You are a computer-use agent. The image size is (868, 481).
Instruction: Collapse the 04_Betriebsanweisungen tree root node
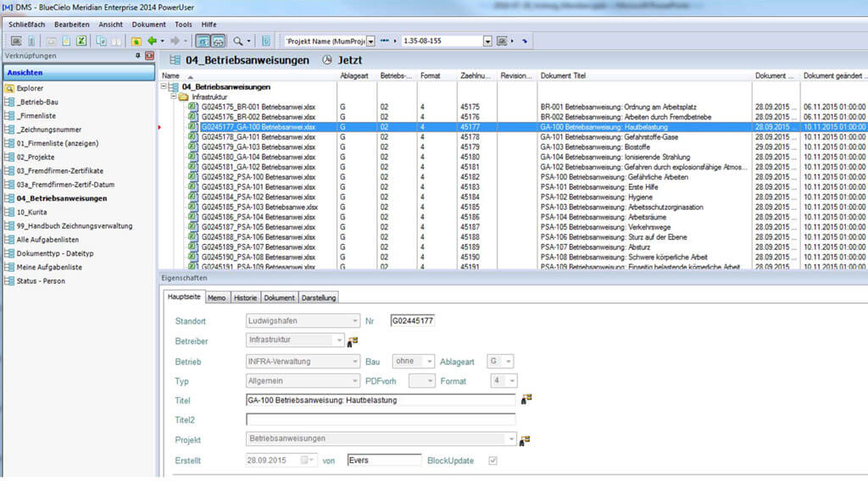tap(163, 86)
